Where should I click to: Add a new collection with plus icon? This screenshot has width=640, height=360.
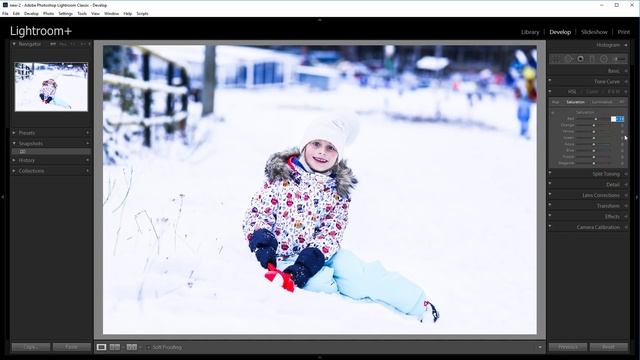pos(87,171)
